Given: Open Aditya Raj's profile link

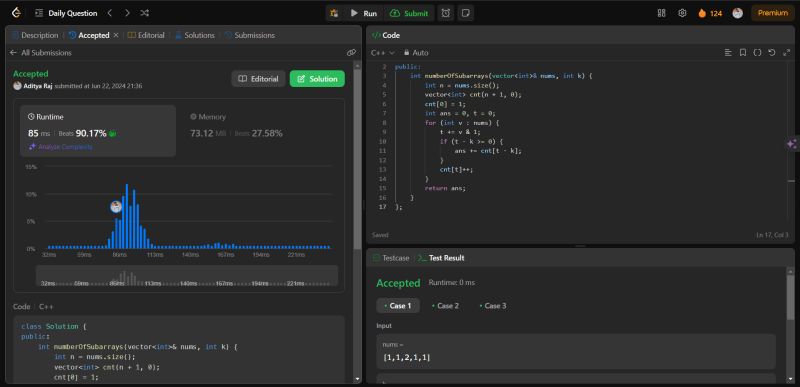Looking at the screenshot, I should click(x=37, y=86).
